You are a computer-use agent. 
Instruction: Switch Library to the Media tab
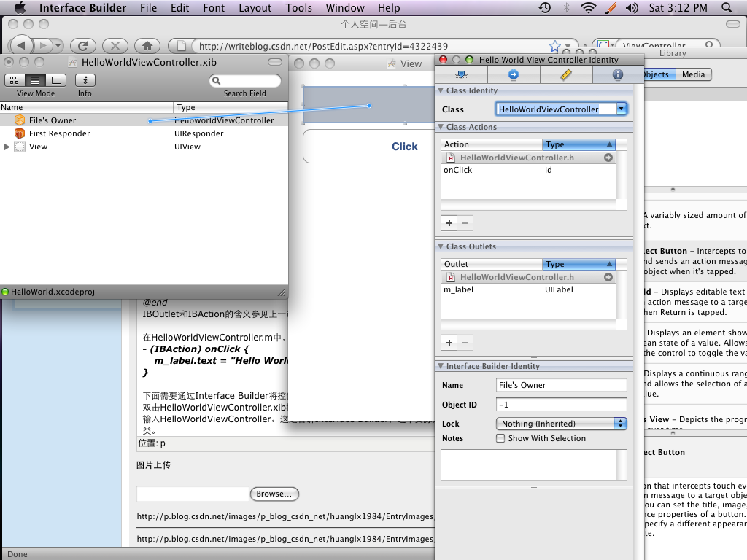click(x=693, y=74)
